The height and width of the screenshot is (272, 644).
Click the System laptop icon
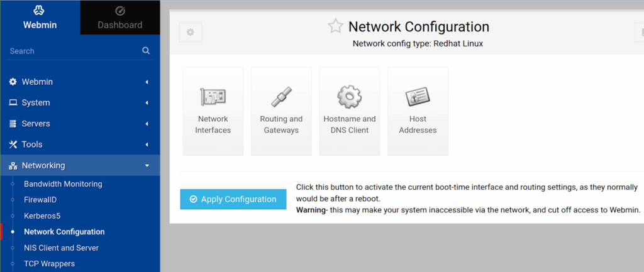tap(13, 102)
